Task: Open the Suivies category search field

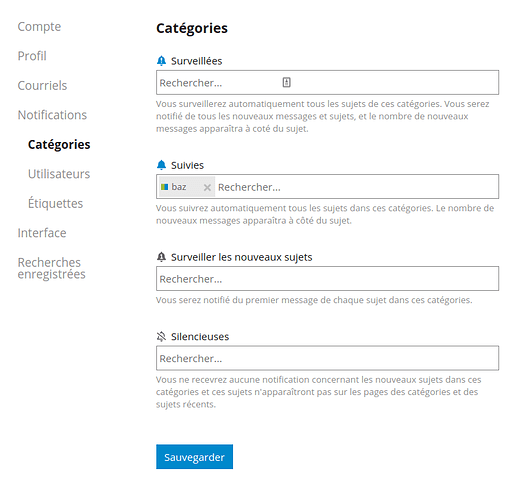Action: 356,187
